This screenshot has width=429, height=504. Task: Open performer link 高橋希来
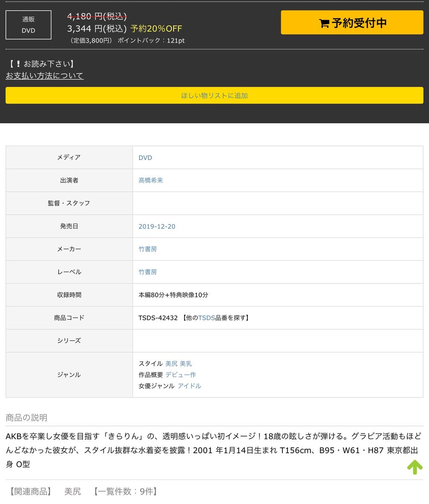(151, 180)
